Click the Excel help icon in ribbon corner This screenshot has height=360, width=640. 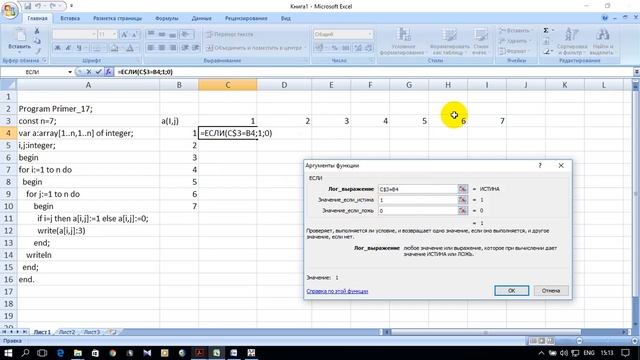(x=605, y=18)
